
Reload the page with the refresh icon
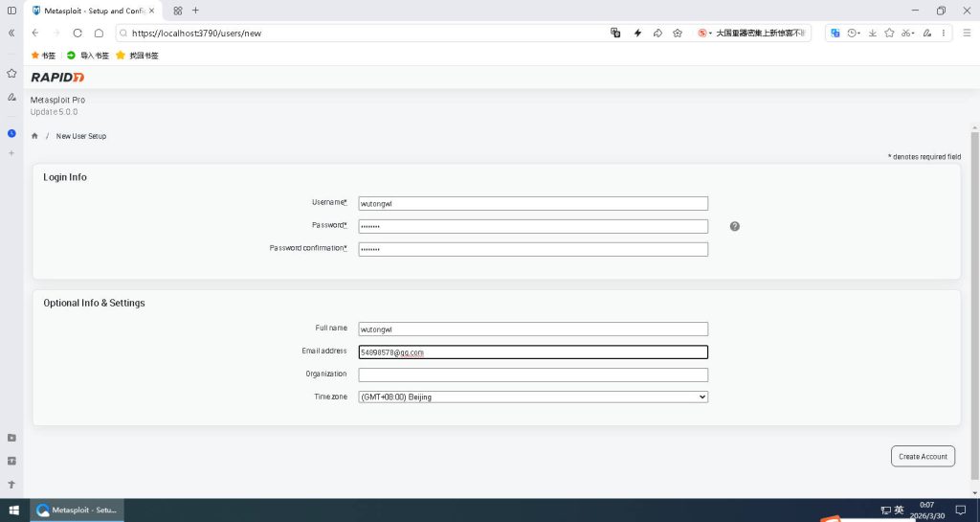78,33
